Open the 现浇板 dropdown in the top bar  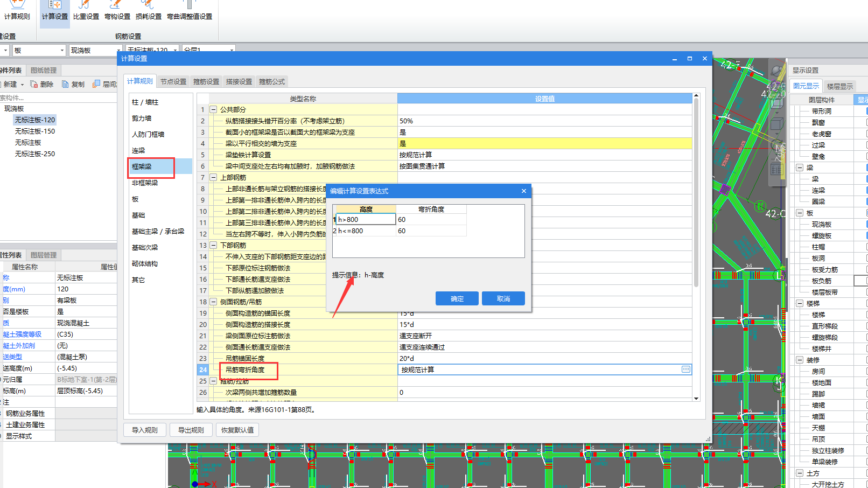pos(95,50)
